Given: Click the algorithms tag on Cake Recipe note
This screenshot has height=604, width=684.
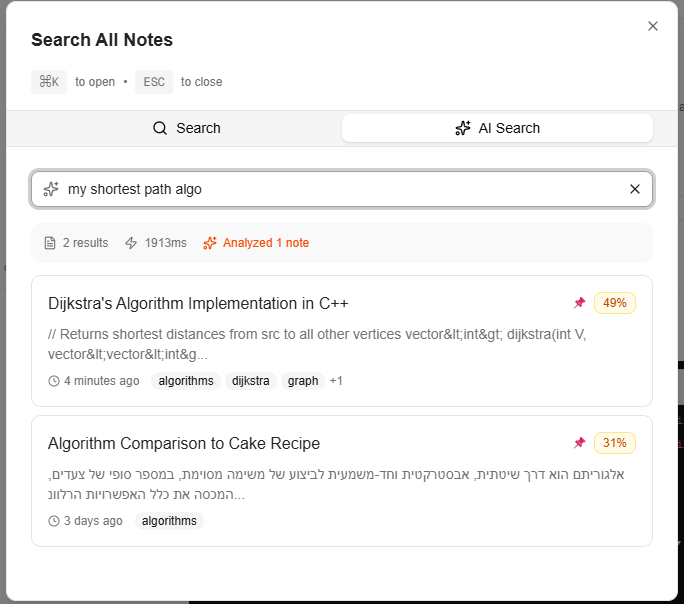Looking at the screenshot, I should click(169, 521).
